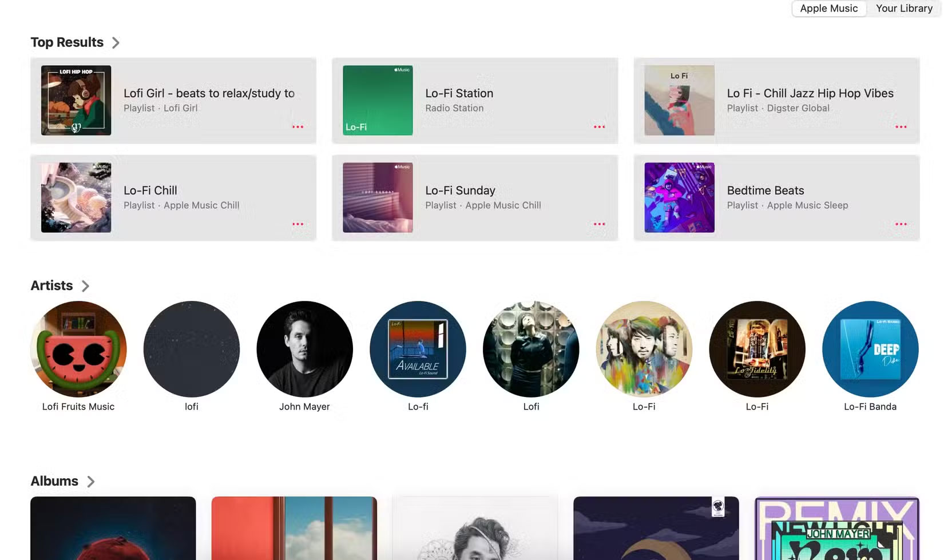Open the Bedtime Beats playlist
Image resolution: width=944 pixels, height=560 pixels.
(x=765, y=190)
